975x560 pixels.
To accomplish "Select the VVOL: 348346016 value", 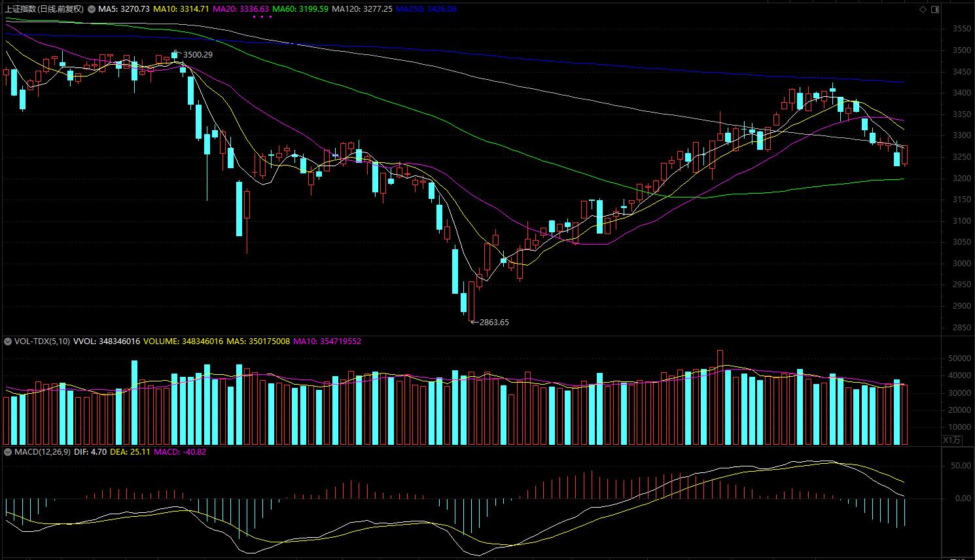I will [107, 341].
